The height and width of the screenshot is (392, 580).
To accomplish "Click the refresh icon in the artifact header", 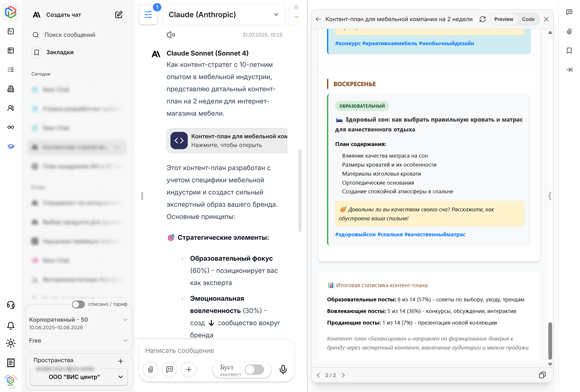I will point(483,19).
